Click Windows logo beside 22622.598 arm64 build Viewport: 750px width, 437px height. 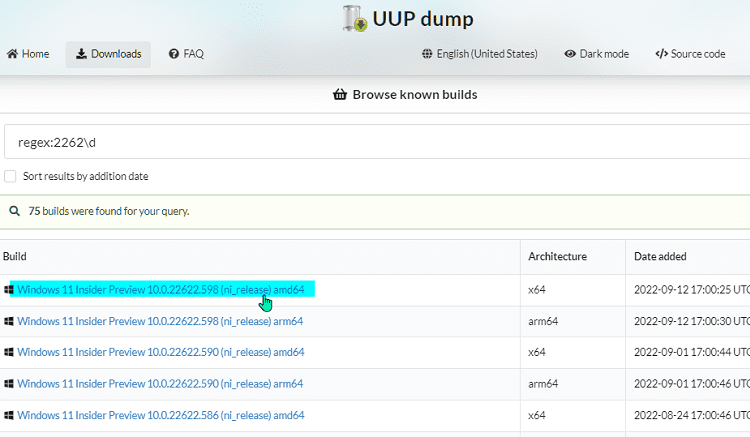(9, 321)
